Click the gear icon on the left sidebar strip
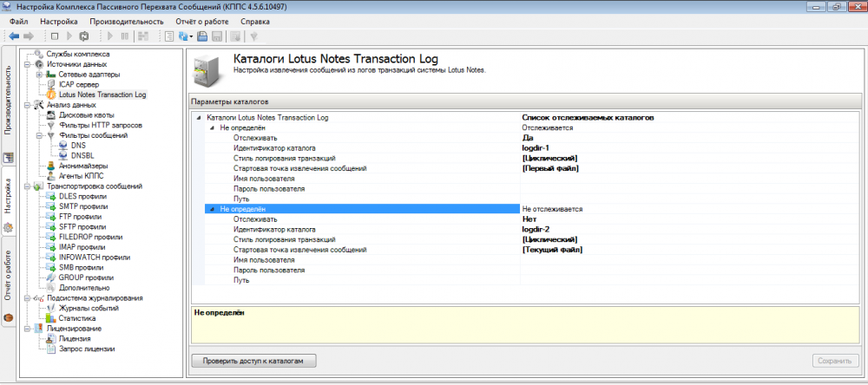The image size is (868, 385). [x=10, y=227]
